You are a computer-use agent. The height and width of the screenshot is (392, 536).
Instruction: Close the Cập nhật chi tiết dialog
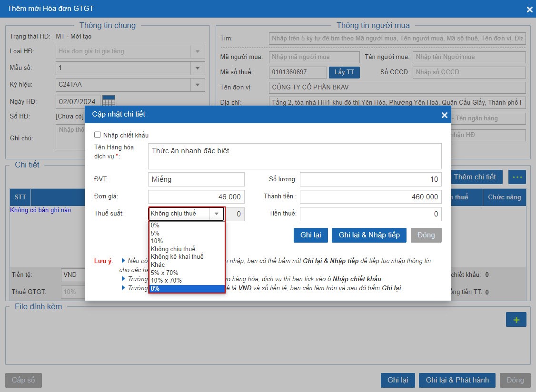coord(444,115)
